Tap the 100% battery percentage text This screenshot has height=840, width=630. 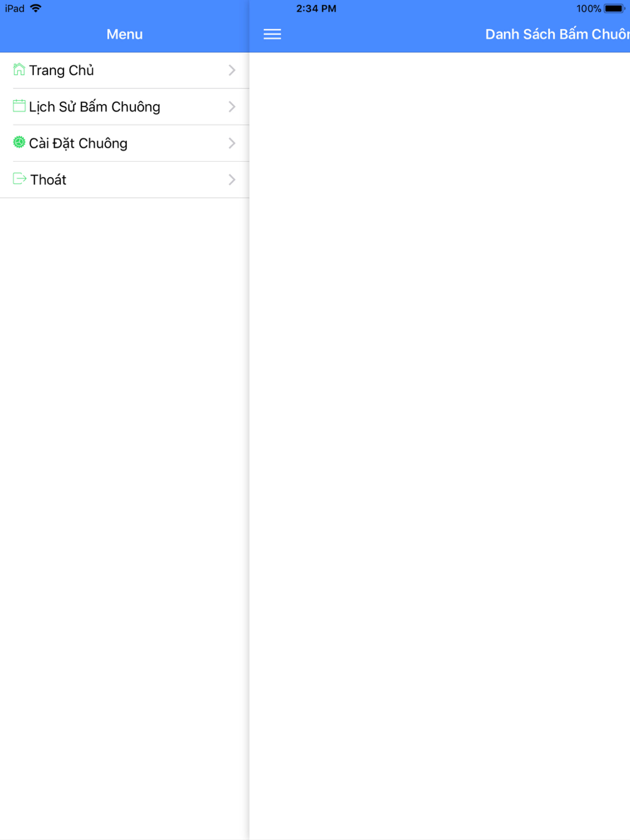coord(588,9)
